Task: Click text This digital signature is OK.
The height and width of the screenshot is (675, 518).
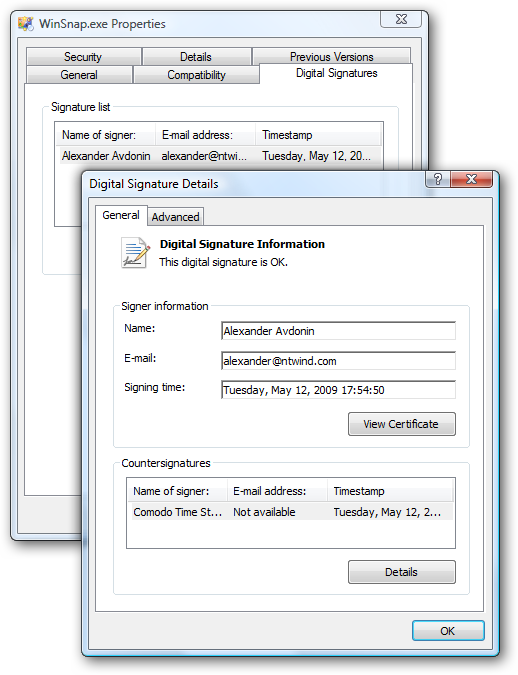Action: 223,262
